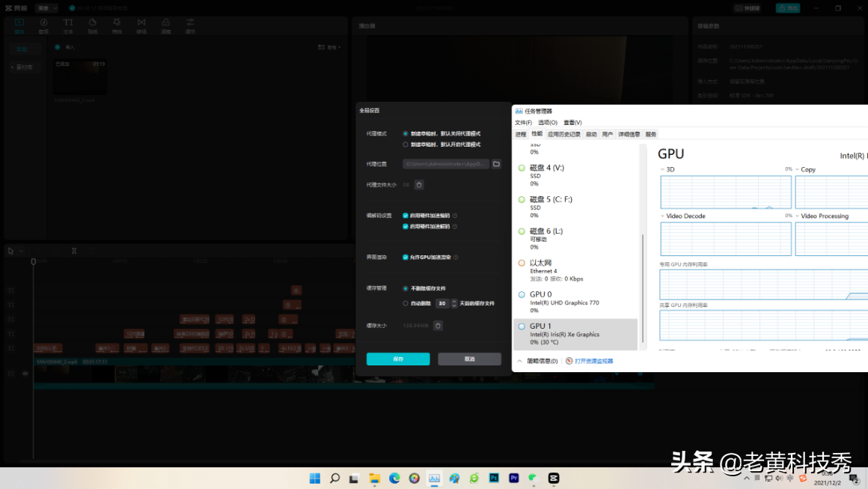Open the proxy location folder browser icon

pos(497,164)
